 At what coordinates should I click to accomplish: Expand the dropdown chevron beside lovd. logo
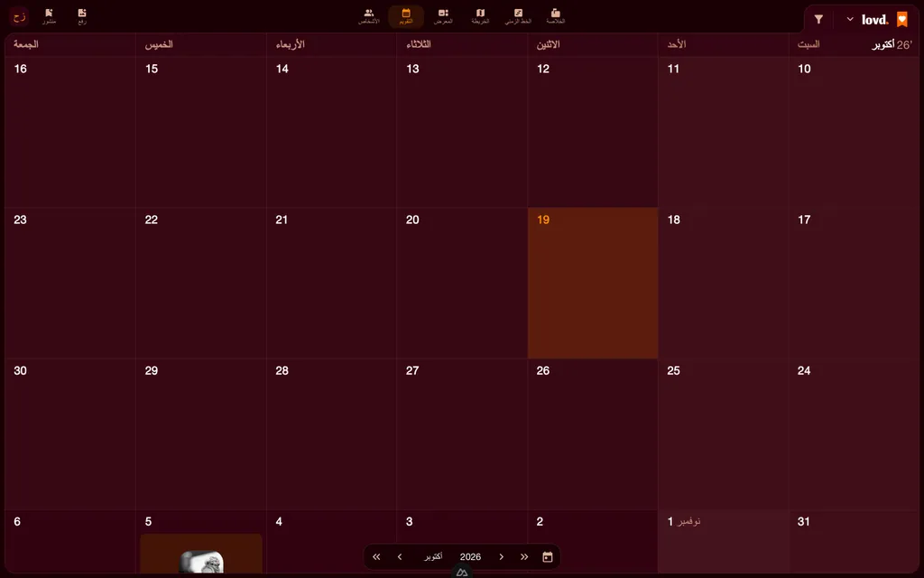point(850,19)
